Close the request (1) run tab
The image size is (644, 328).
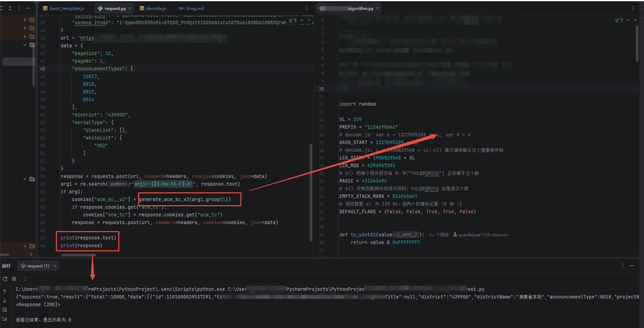(55, 266)
